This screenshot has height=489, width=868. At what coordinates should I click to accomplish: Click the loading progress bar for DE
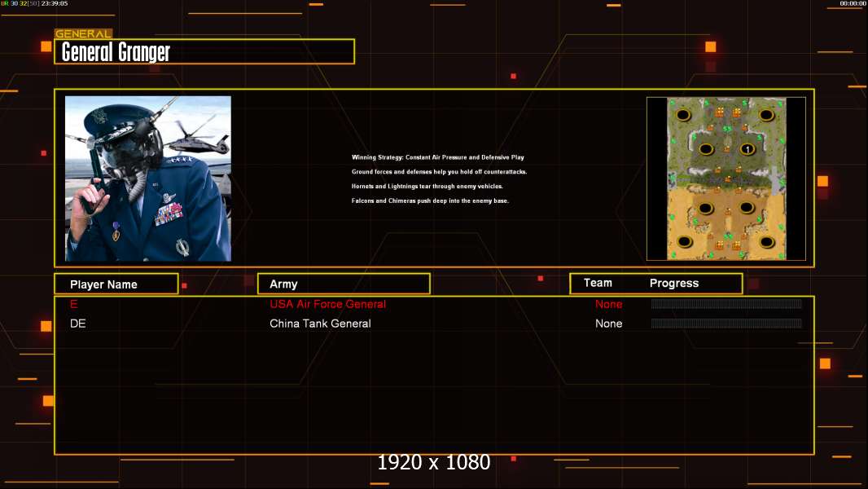tap(726, 323)
